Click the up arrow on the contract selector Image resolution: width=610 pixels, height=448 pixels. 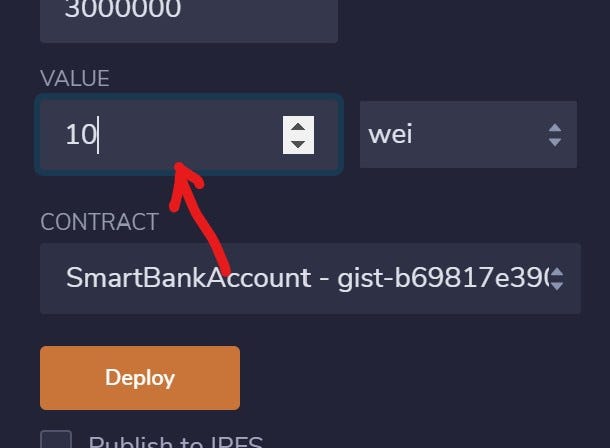click(557, 272)
